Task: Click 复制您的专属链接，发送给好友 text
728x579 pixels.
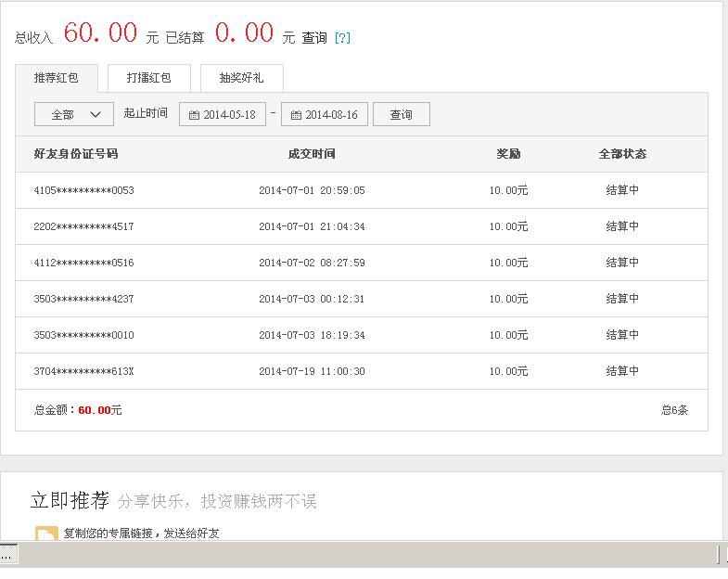Action: [x=141, y=534]
